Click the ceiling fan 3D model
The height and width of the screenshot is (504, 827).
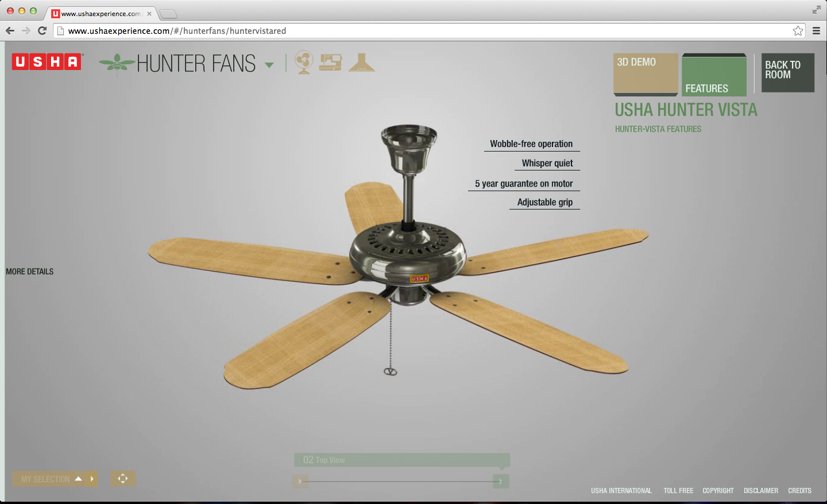point(398,258)
